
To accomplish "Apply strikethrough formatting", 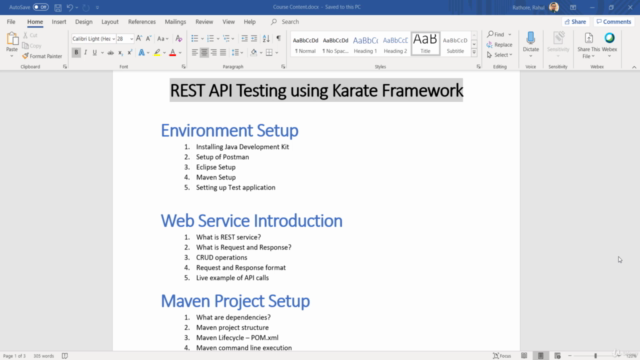I will tap(110, 53).
